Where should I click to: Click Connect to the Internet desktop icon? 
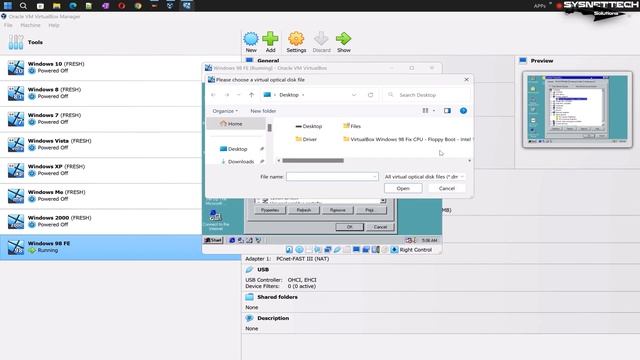pos(216,220)
